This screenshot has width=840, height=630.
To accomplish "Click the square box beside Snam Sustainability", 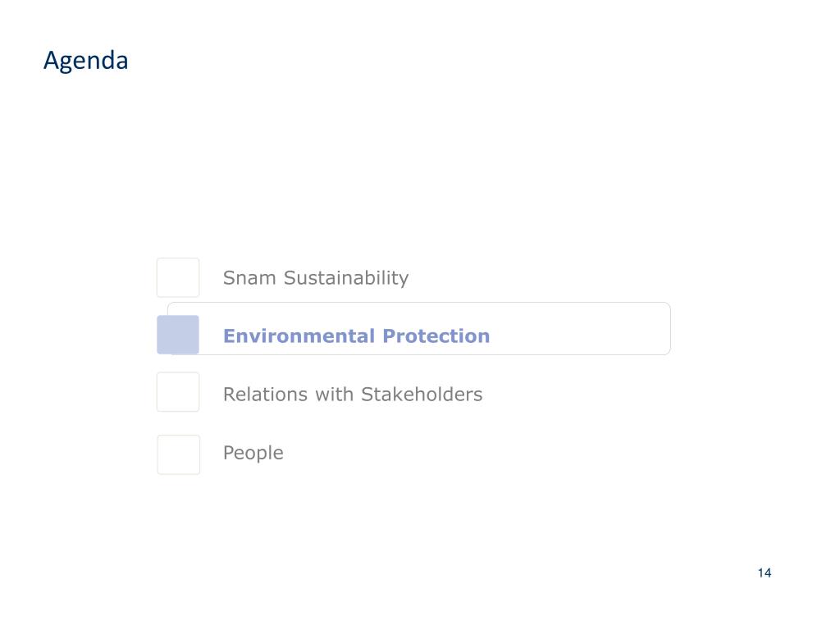I will 178,277.
